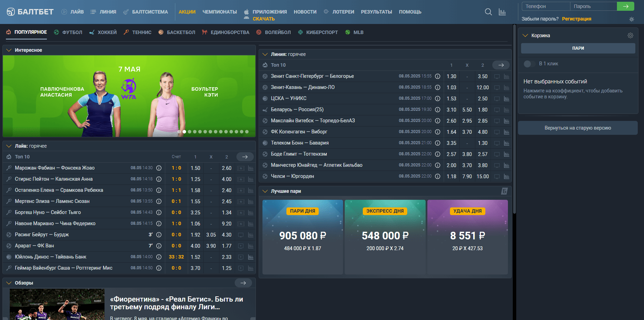Show info icon for Челси — Юргорден match
The height and width of the screenshot is (320, 644).
(x=437, y=177)
